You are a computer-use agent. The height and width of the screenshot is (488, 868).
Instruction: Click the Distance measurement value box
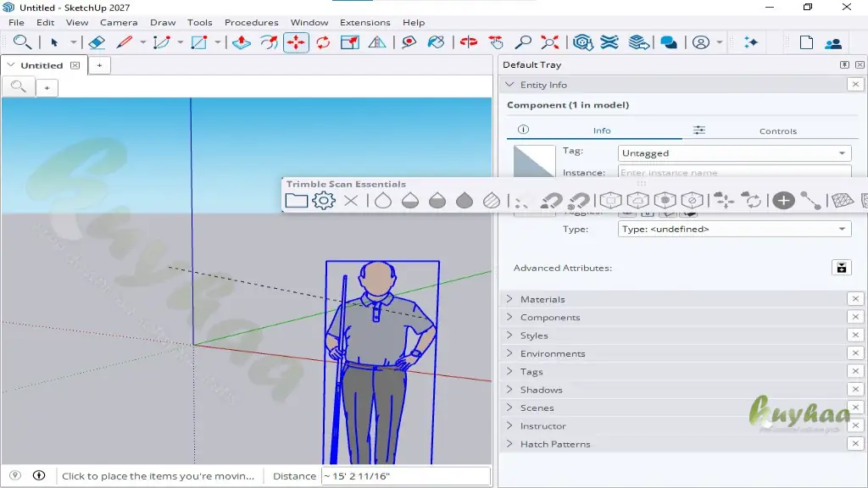click(x=406, y=476)
